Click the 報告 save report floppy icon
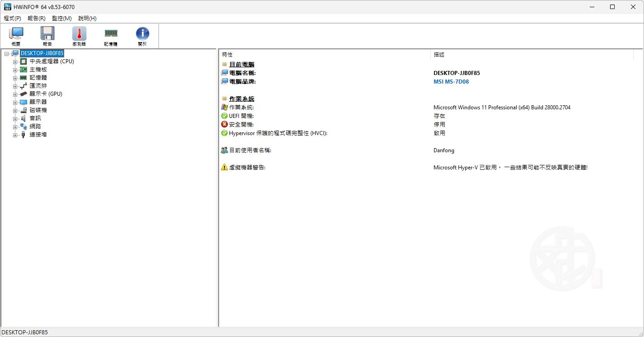Screen dimensions: 644x337 (x=47, y=36)
